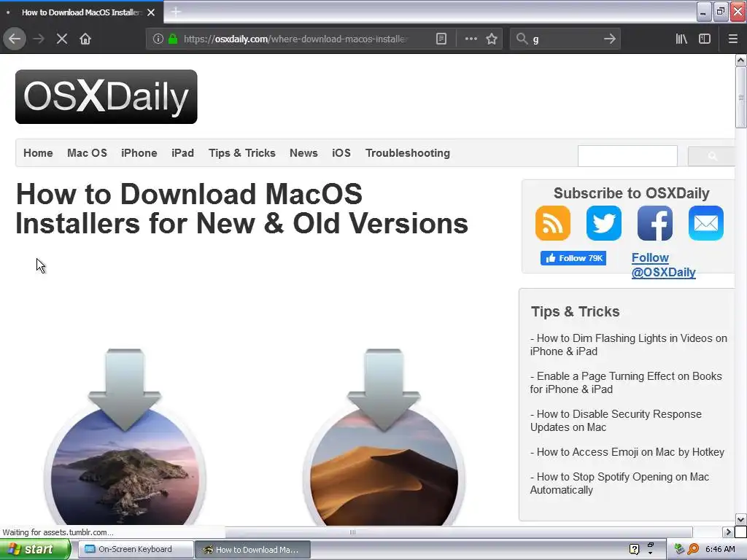Open How to Disable Security Response Updates
This screenshot has width=747, height=560.
[x=616, y=421]
